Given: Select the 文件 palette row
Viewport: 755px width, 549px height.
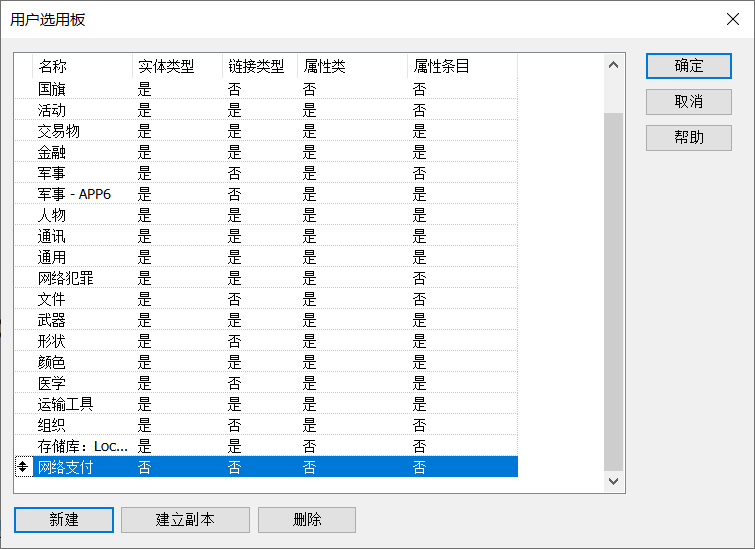Looking at the screenshot, I should [266, 299].
